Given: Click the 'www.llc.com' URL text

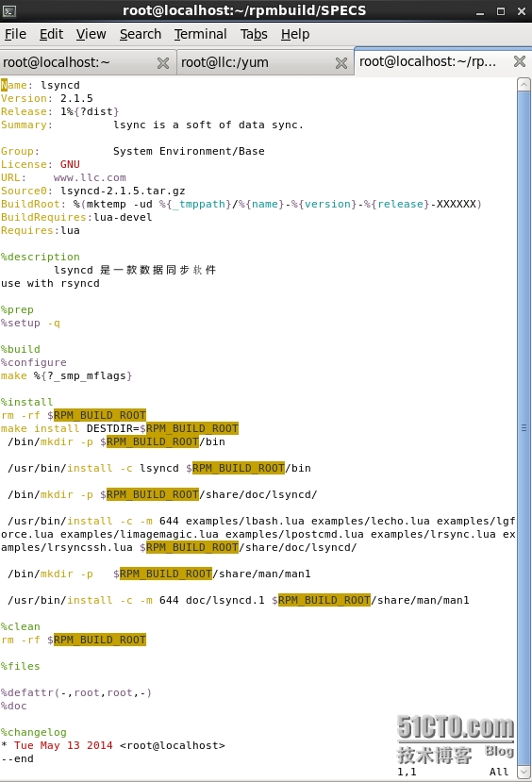Looking at the screenshot, I should click(x=90, y=177).
